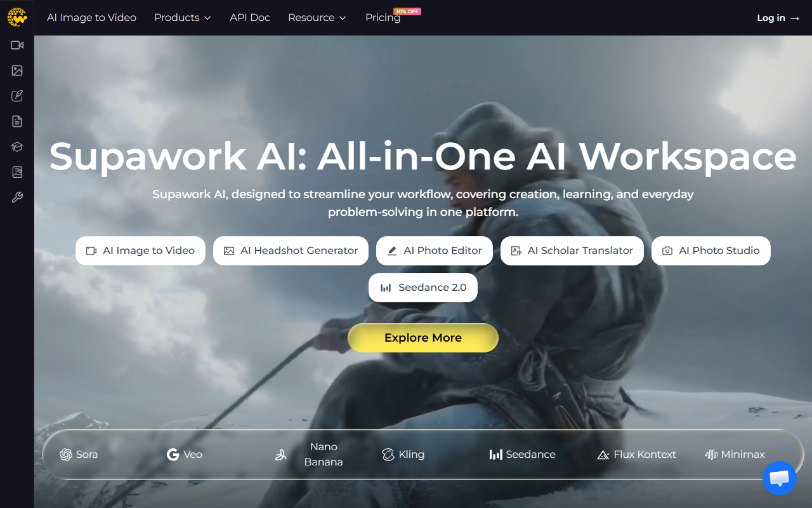Click the Minimax model label
812x508 pixels.
pos(743,455)
